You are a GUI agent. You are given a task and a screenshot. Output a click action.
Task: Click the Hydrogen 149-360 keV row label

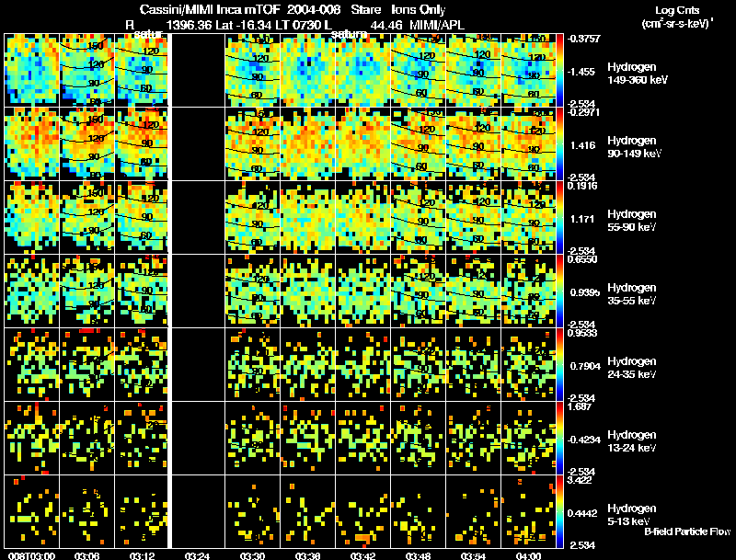pos(637,74)
